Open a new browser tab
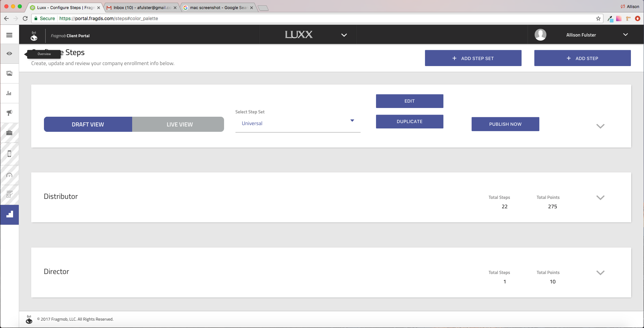Screen dimensions: 644x328 pos(263,8)
